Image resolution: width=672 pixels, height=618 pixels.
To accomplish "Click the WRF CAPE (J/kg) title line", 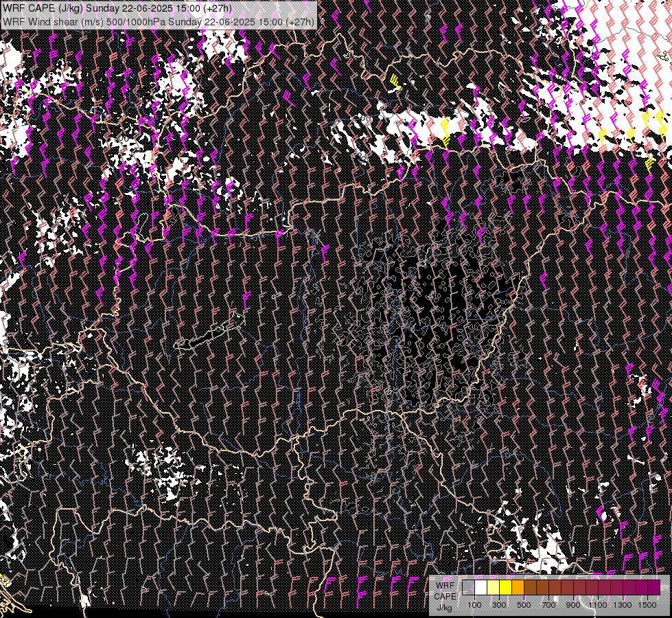I will (117, 8).
